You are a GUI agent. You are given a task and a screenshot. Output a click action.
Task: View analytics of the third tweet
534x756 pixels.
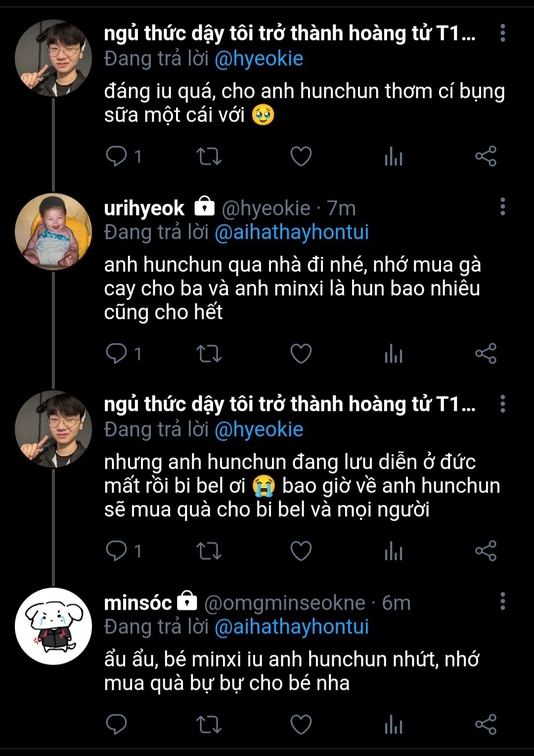click(x=394, y=552)
